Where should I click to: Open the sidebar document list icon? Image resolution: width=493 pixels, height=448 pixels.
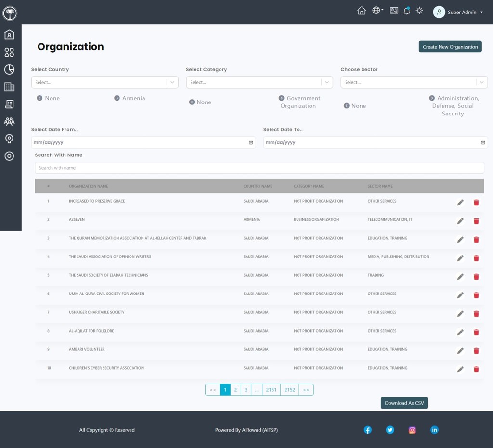(9, 104)
